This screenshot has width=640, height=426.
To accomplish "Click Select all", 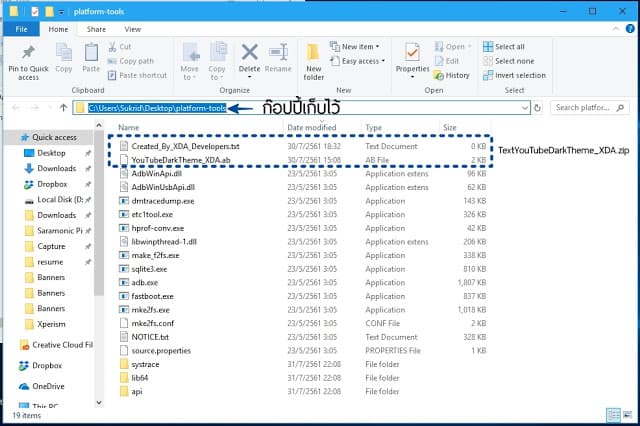I will pos(504,47).
